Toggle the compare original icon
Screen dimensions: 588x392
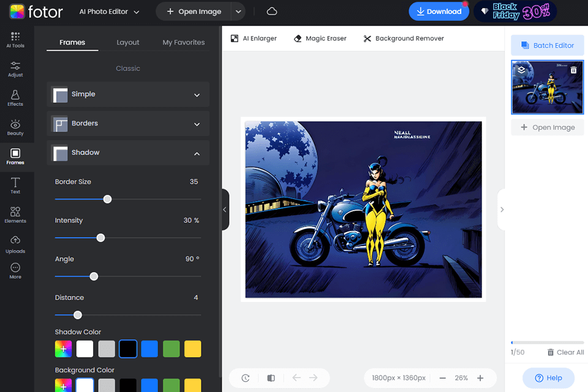271,378
